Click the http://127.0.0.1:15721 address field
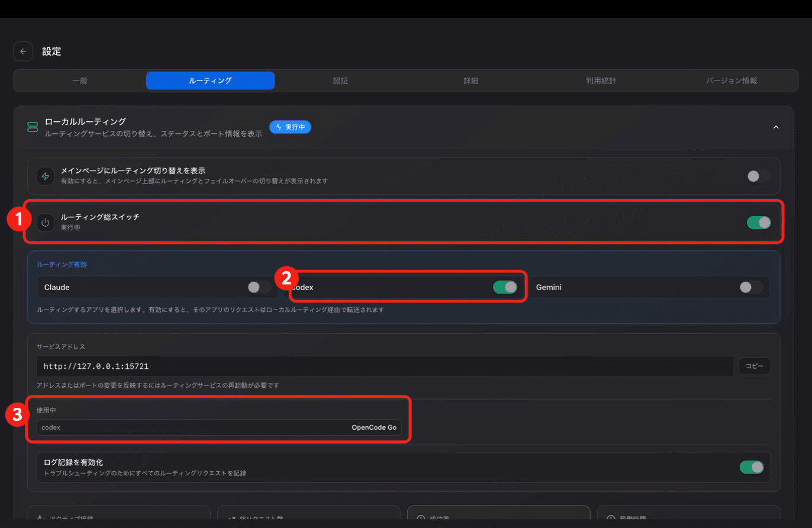This screenshot has width=812, height=528. (x=385, y=366)
